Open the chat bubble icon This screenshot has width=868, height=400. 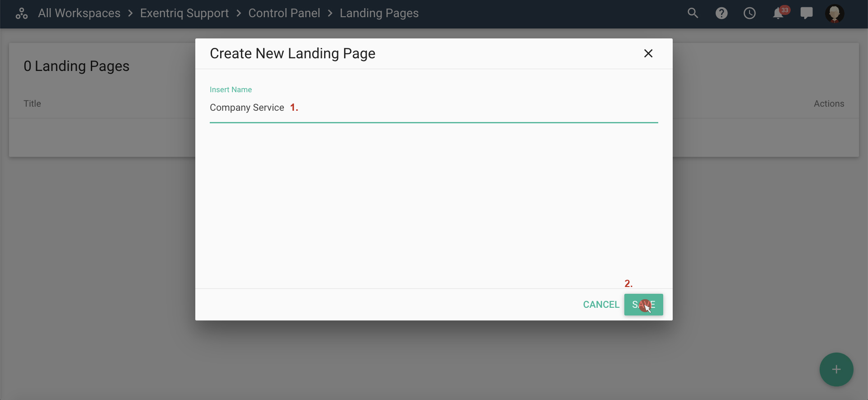[806, 14]
